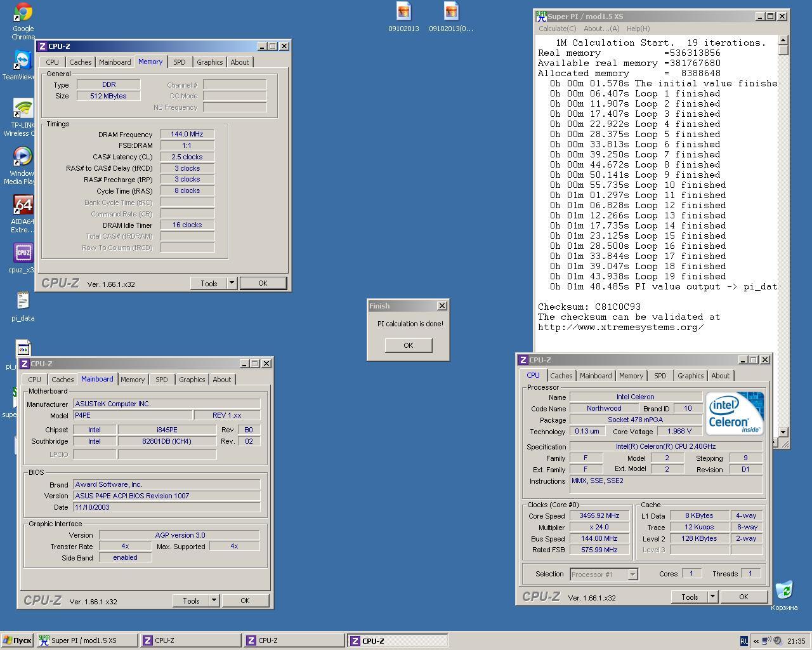Click Tools button in Memory CPU-Z window

[x=209, y=283]
